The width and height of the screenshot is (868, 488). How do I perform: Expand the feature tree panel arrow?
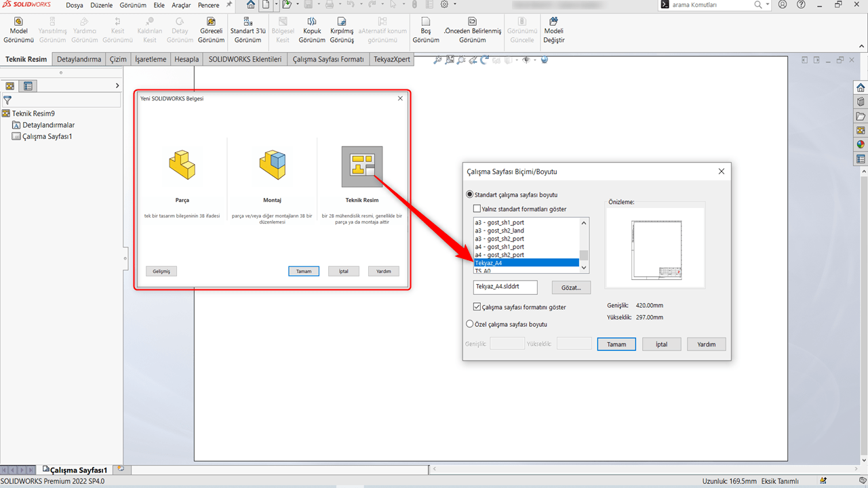click(117, 85)
